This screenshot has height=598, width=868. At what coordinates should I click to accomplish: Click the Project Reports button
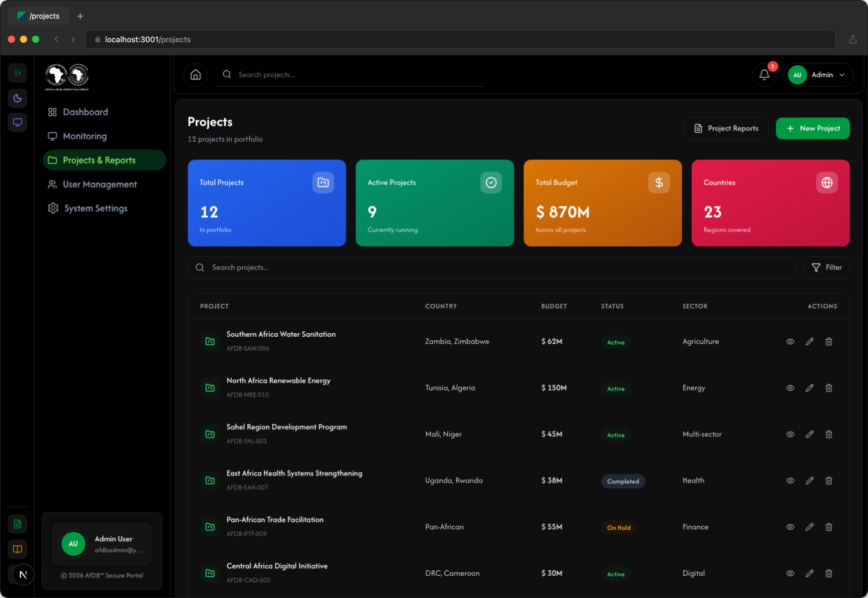pos(726,129)
